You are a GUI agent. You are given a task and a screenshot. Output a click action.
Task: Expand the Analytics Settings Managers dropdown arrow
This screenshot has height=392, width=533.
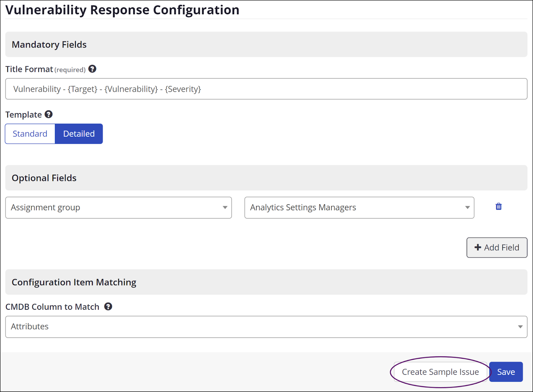[x=467, y=207]
